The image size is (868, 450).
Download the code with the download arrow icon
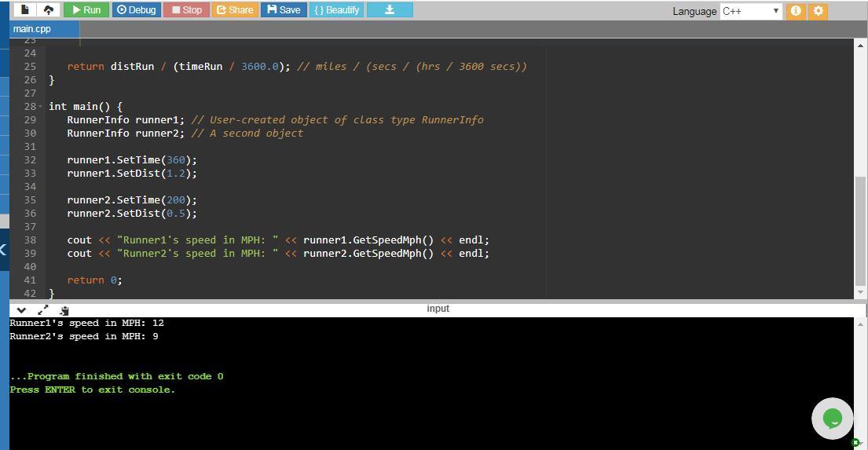(x=390, y=10)
